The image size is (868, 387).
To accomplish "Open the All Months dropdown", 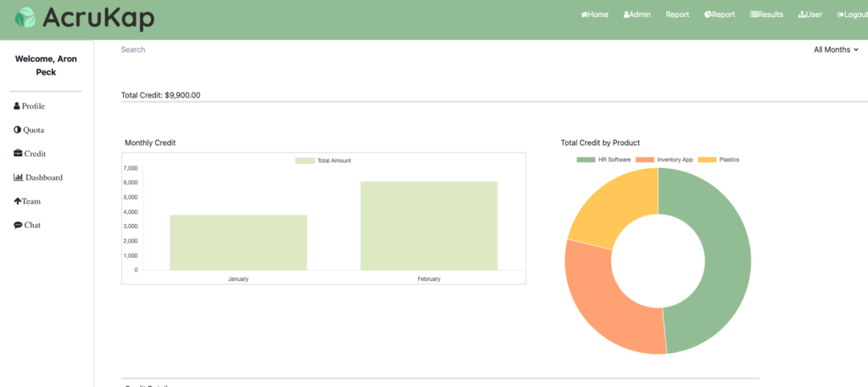I will point(836,50).
